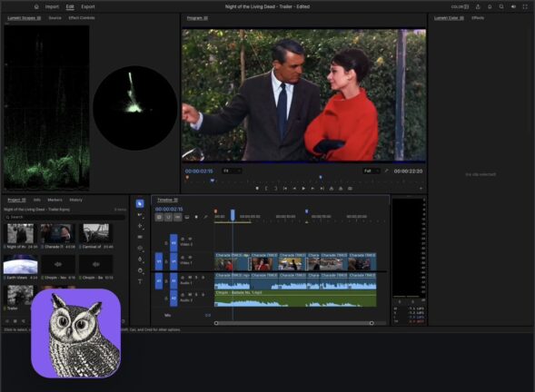The height and width of the screenshot is (392, 535).
Task: Click Mark In bracket button
Action: pyautogui.click(x=266, y=188)
